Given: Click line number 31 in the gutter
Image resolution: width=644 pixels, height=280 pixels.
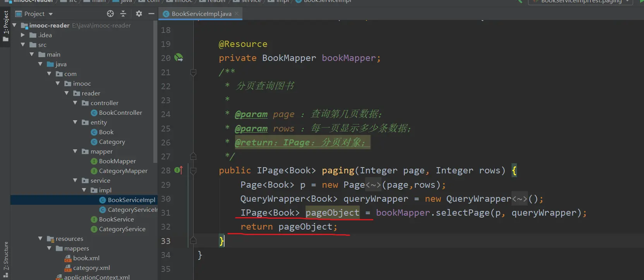Looking at the screenshot, I should (x=166, y=213).
